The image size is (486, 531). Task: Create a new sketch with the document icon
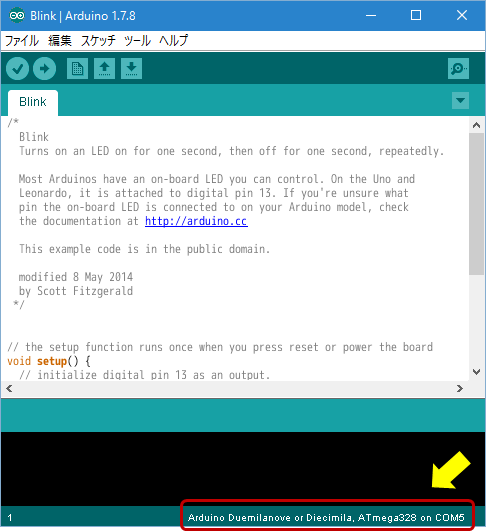78,69
